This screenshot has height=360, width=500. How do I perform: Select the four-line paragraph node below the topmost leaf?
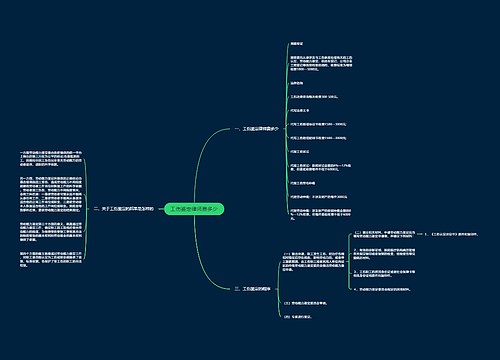(x=321, y=63)
